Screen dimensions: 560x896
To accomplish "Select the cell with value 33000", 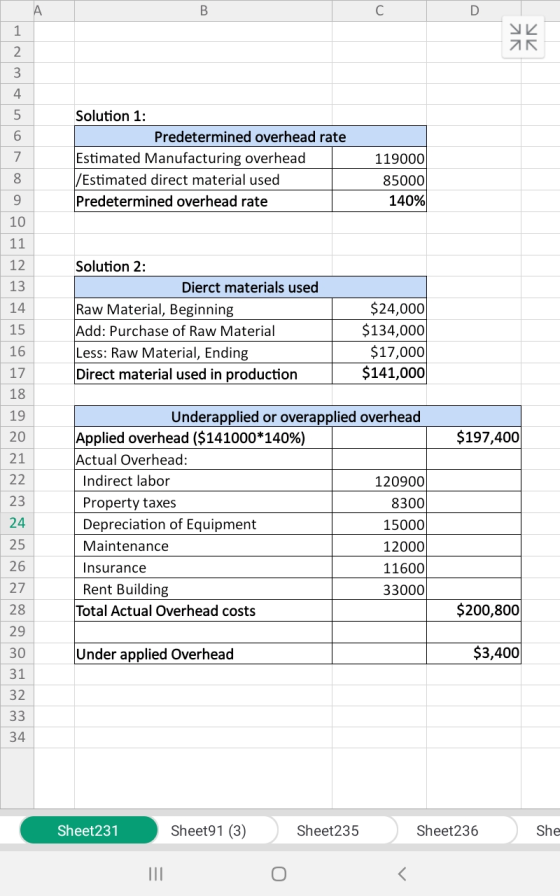I will tap(379, 590).
